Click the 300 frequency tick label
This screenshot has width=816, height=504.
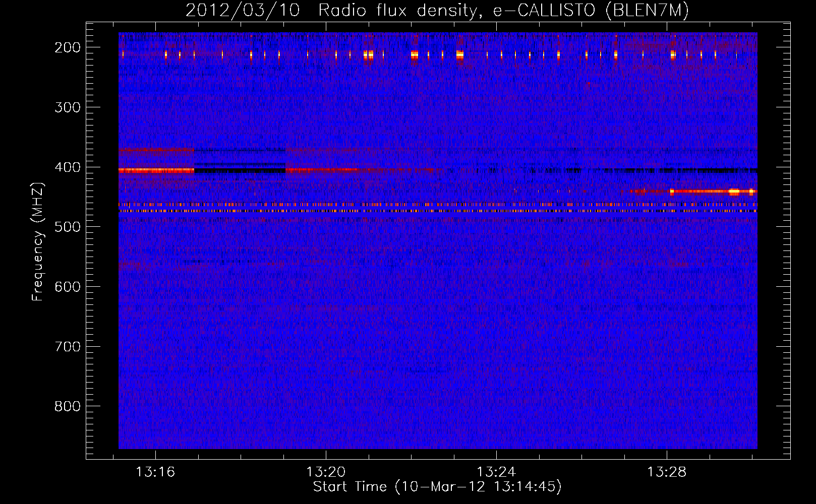[x=68, y=107]
